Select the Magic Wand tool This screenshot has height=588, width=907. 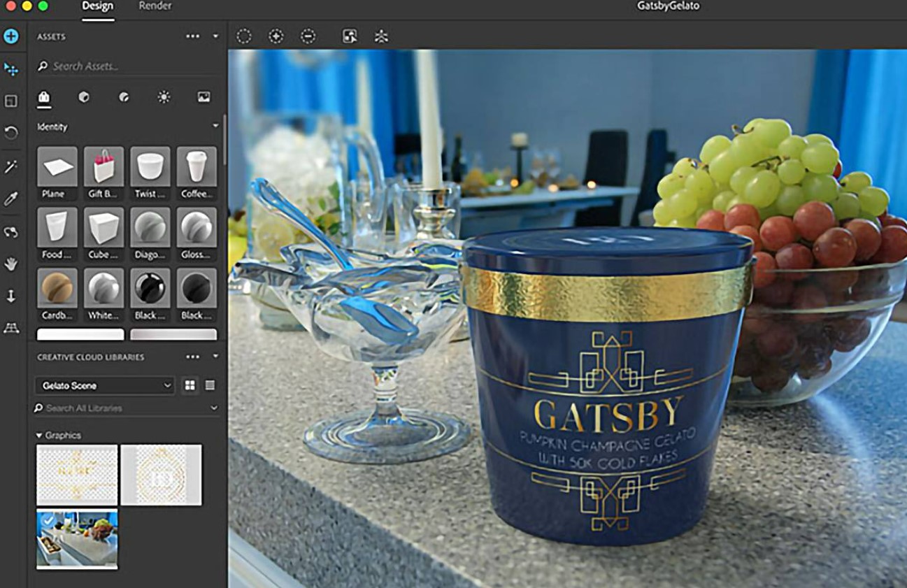[11, 166]
